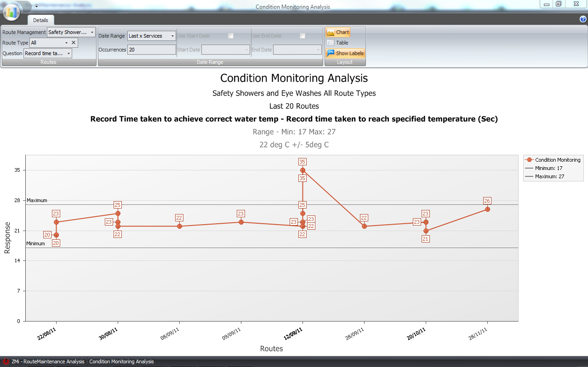The image size is (588, 367).
Task: Open the Last x Services date range dropdown
Action: (x=172, y=35)
